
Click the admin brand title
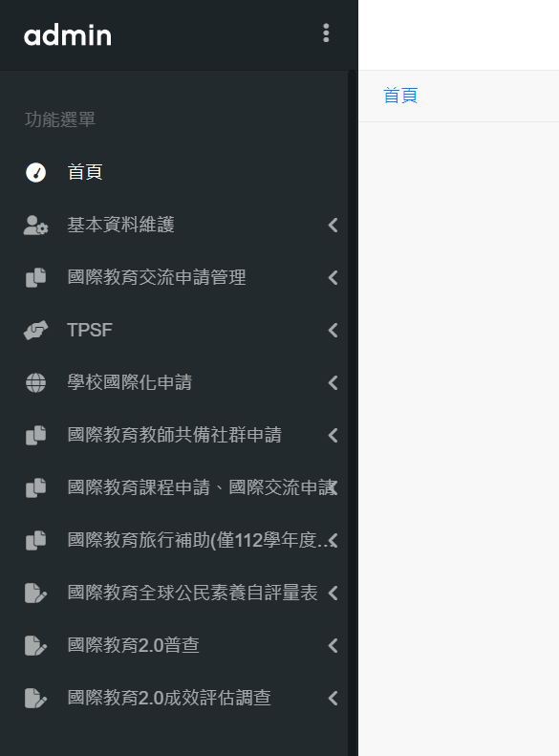coord(68,35)
